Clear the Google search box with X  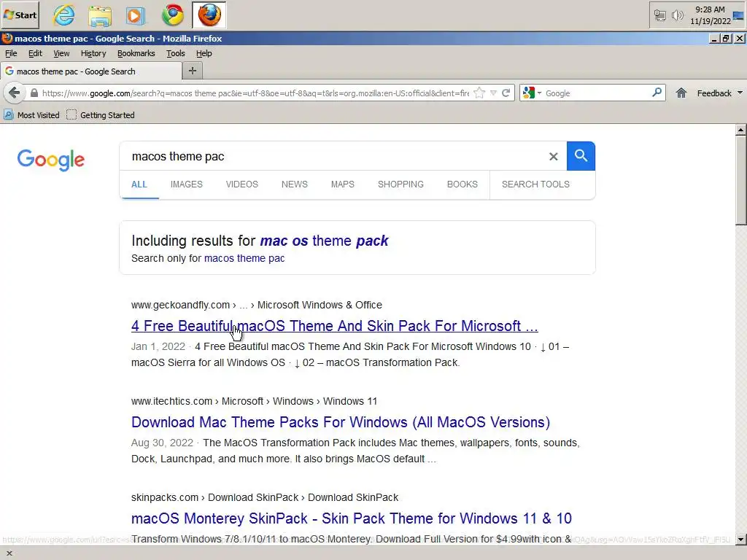(x=553, y=156)
